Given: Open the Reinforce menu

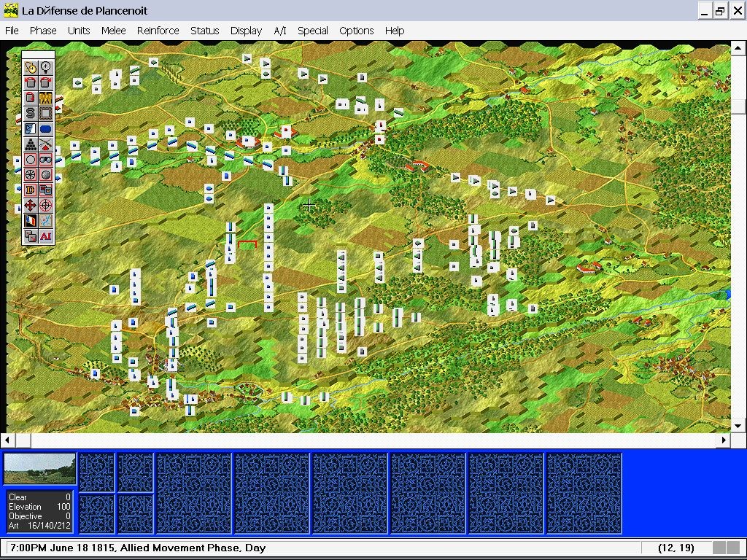Looking at the screenshot, I should (x=158, y=31).
